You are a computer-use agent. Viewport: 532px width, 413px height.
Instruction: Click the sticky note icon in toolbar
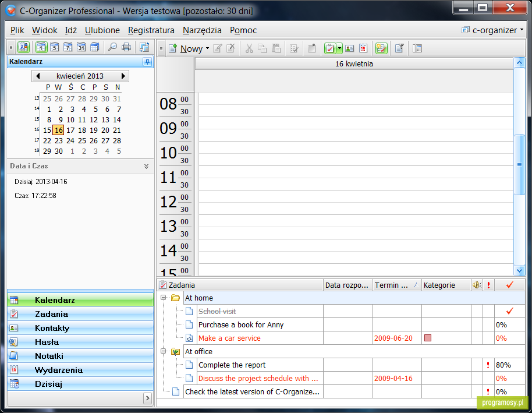click(311, 48)
